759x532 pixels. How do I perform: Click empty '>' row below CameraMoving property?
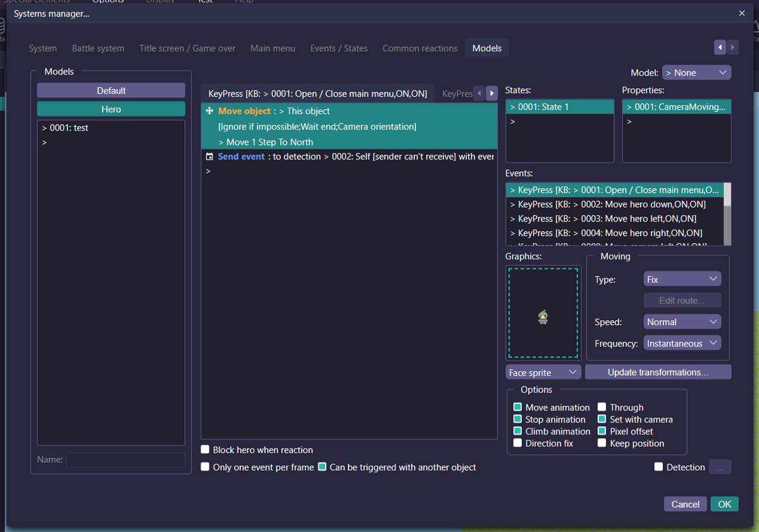(x=677, y=121)
